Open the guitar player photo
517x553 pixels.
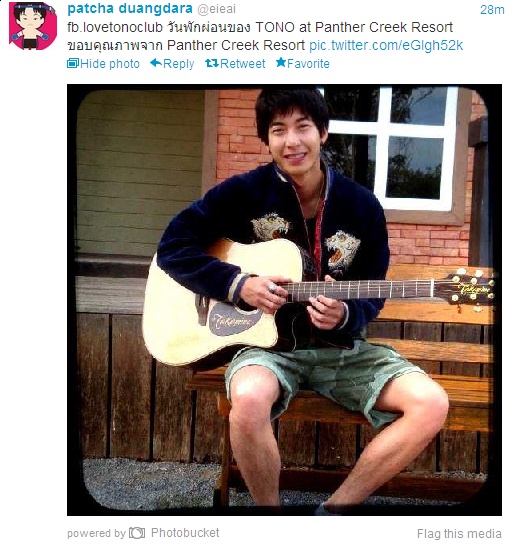[284, 300]
